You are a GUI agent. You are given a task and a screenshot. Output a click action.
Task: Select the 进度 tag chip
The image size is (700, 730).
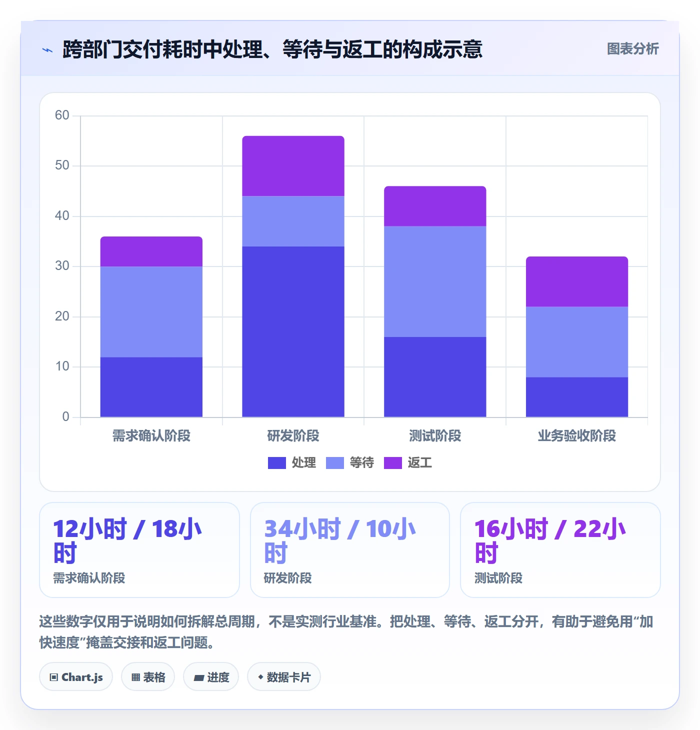point(211,677)
